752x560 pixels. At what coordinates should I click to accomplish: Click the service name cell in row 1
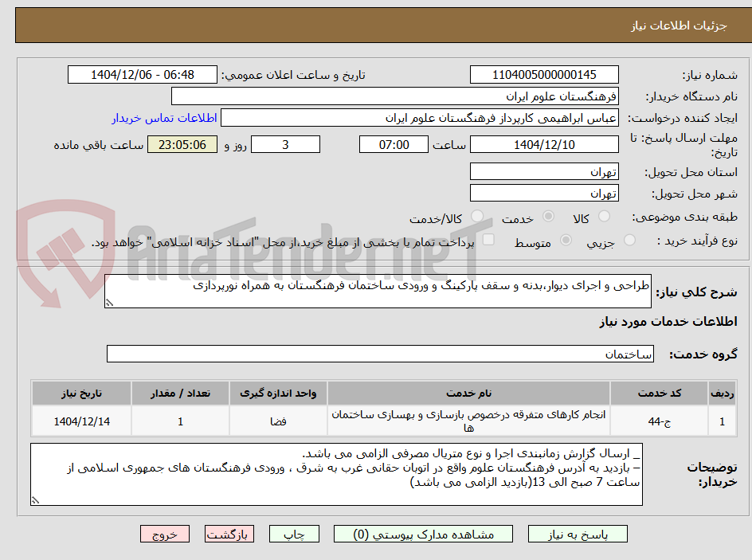[x=468, y=421]
